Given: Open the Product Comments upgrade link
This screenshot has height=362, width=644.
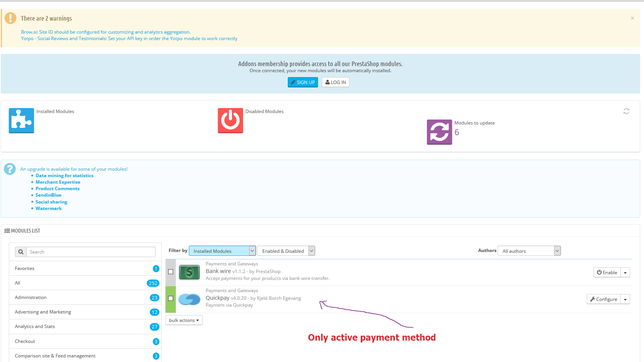Looking at the screenshot, I should pyautogui.click(x=58, y=189).
